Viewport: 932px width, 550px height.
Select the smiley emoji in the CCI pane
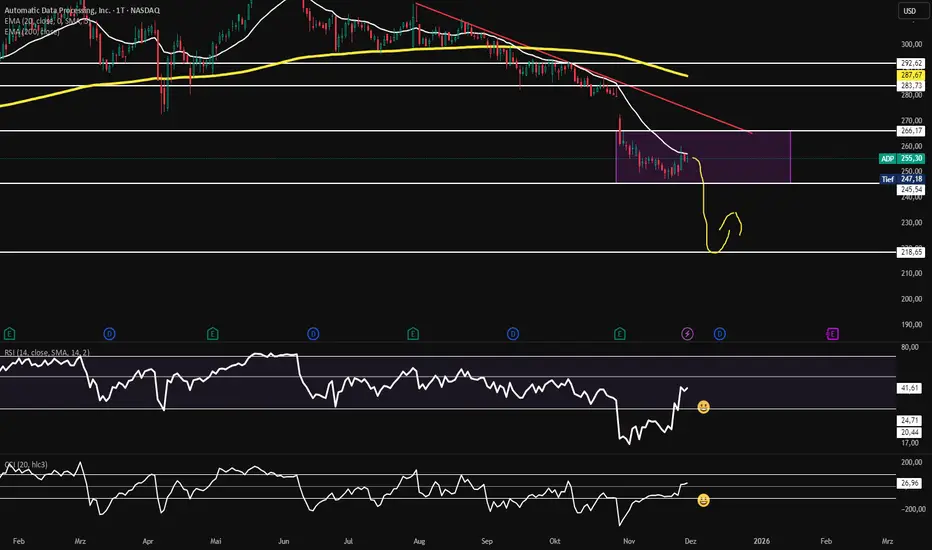coord(703,500)
